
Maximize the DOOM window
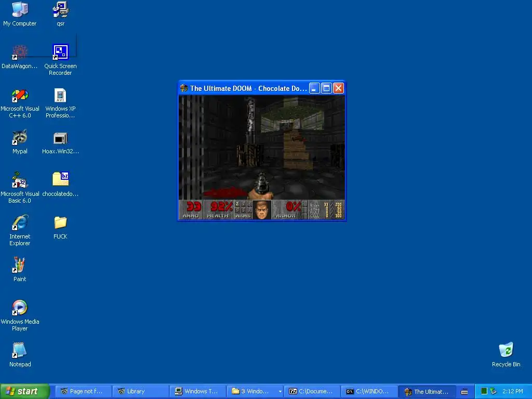coord(326,88)
